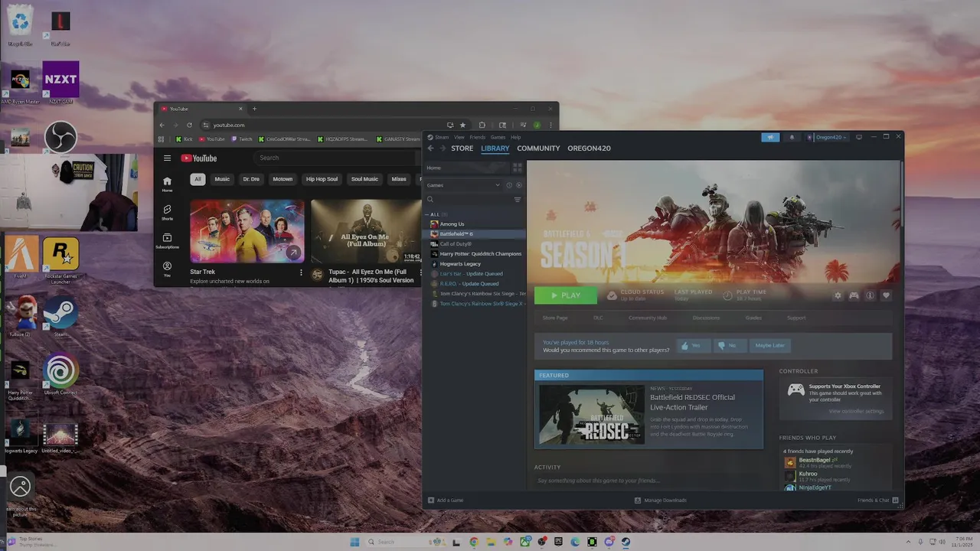
Task: Enter Steam Big Picture mode icon
Action: coord(859,137)
